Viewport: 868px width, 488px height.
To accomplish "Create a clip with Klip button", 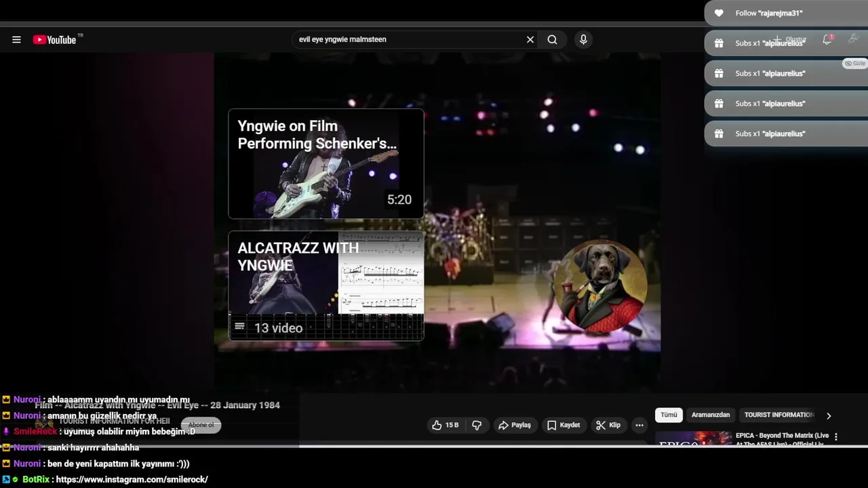I will coord(608,425).
